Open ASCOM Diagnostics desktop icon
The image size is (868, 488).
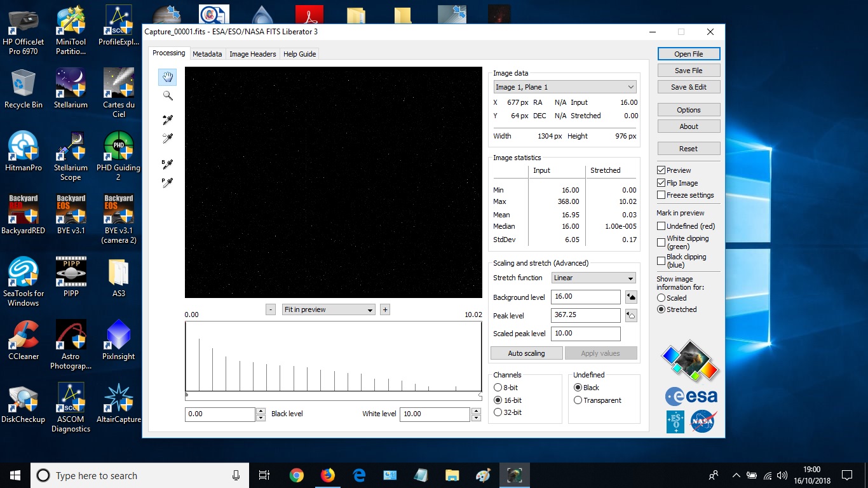click(x=71, y=407)
